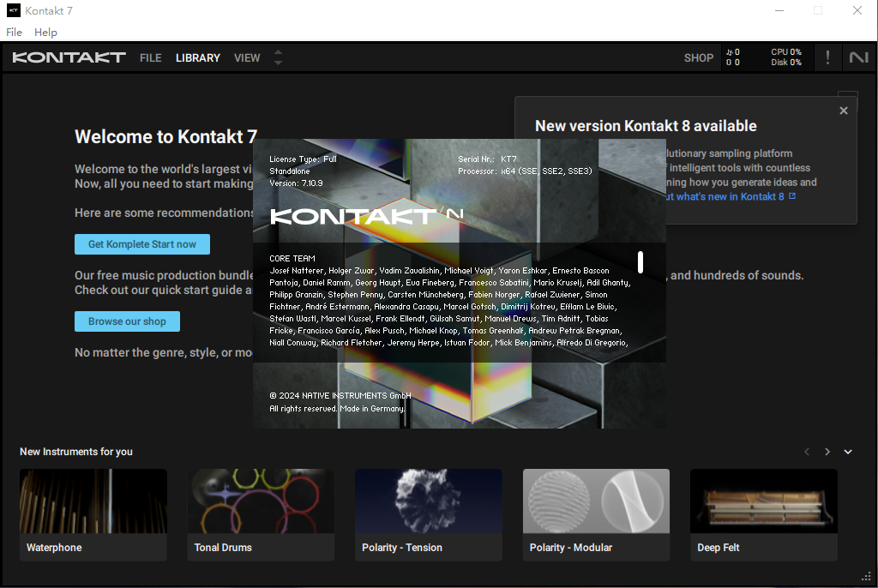This screenshot has width=878, height=588.
Task: Open the FILE dropdown in Kontakt header
Action: point(151,57)
